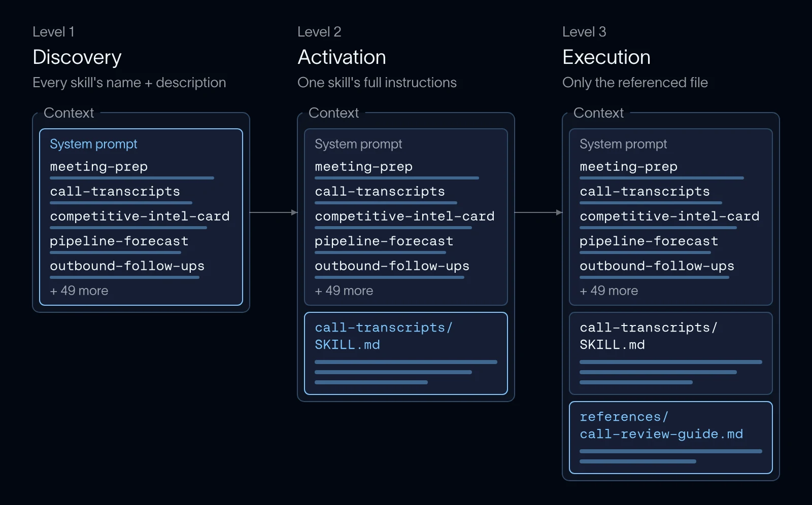Screen dimensions: 812x505
Task: Click "meeting-prep" in the Activation context
Action: (x=364, y=166)
